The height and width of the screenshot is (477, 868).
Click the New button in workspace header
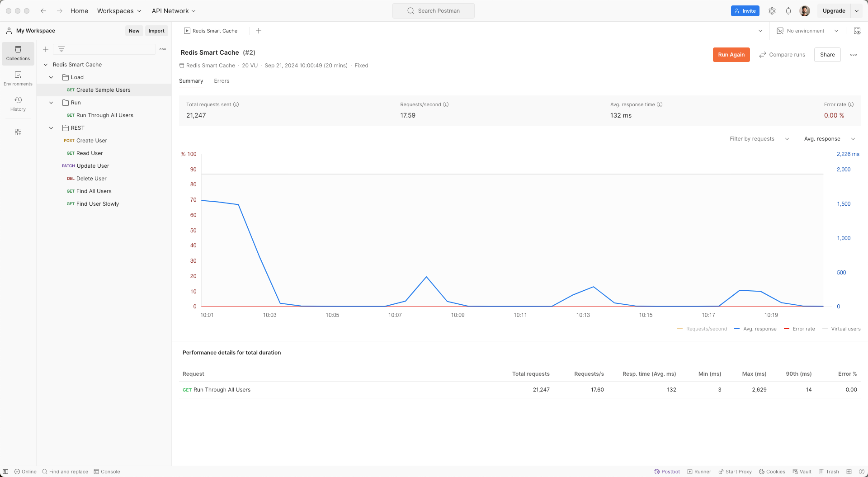coord(134,31)
